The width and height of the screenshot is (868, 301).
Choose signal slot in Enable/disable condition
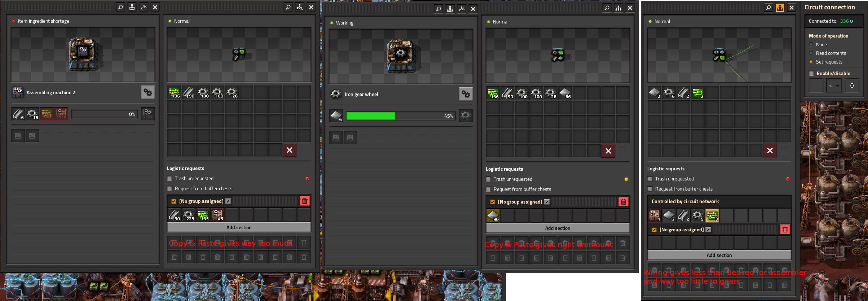tap(816, 86)
